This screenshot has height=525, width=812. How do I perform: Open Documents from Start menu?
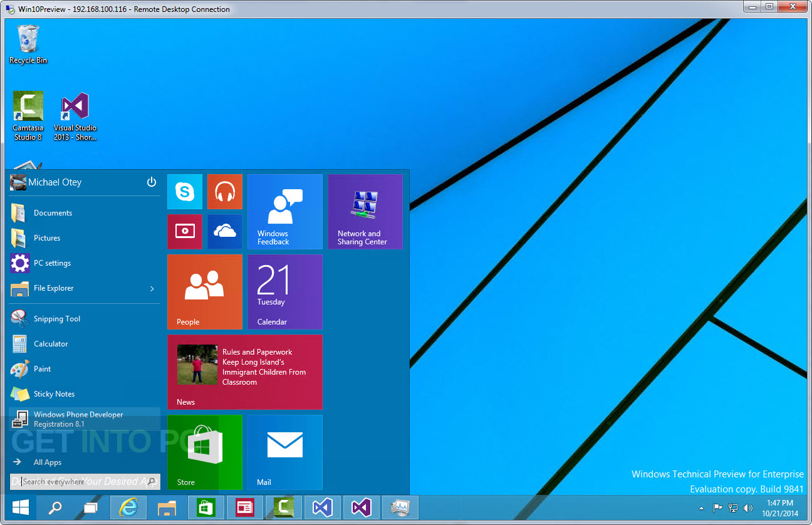[85, 213]
